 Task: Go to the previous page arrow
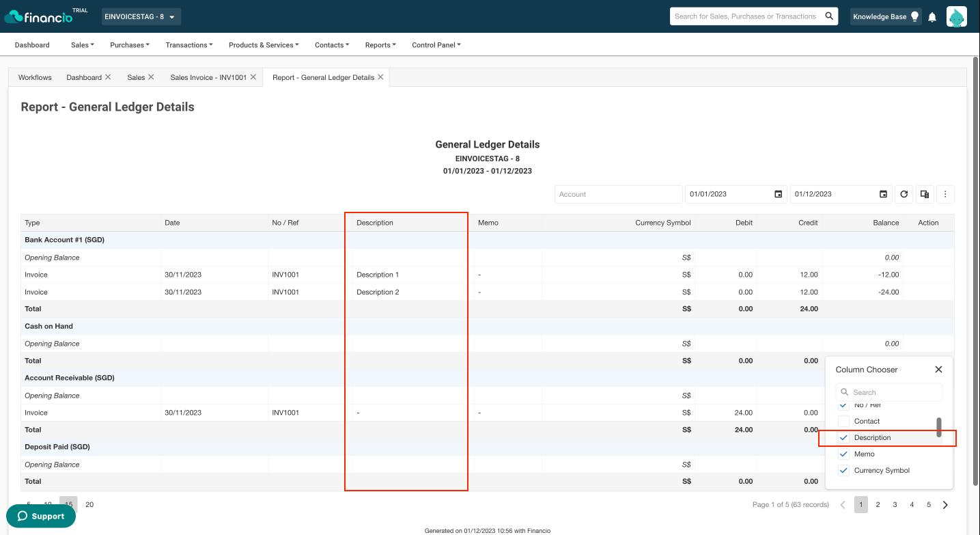coord(843,505)
